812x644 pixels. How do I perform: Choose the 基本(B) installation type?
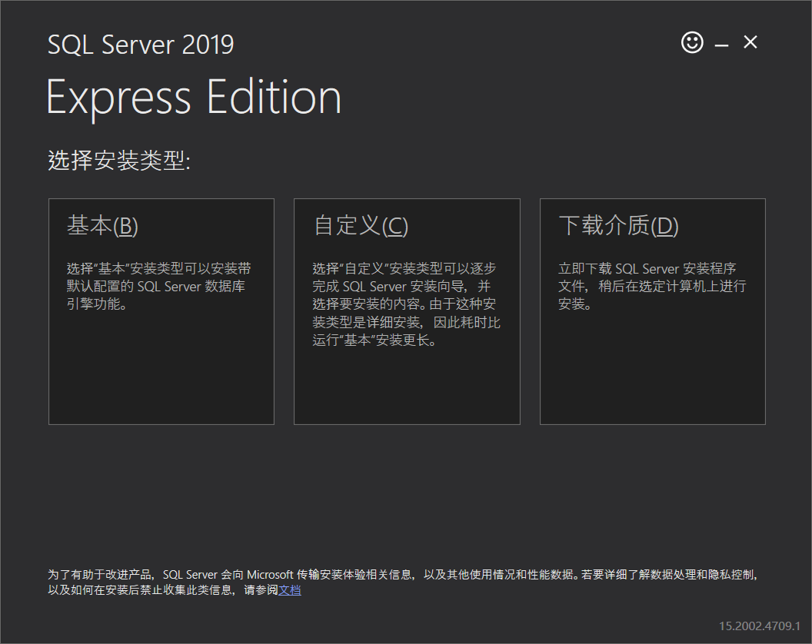point(161,312)
